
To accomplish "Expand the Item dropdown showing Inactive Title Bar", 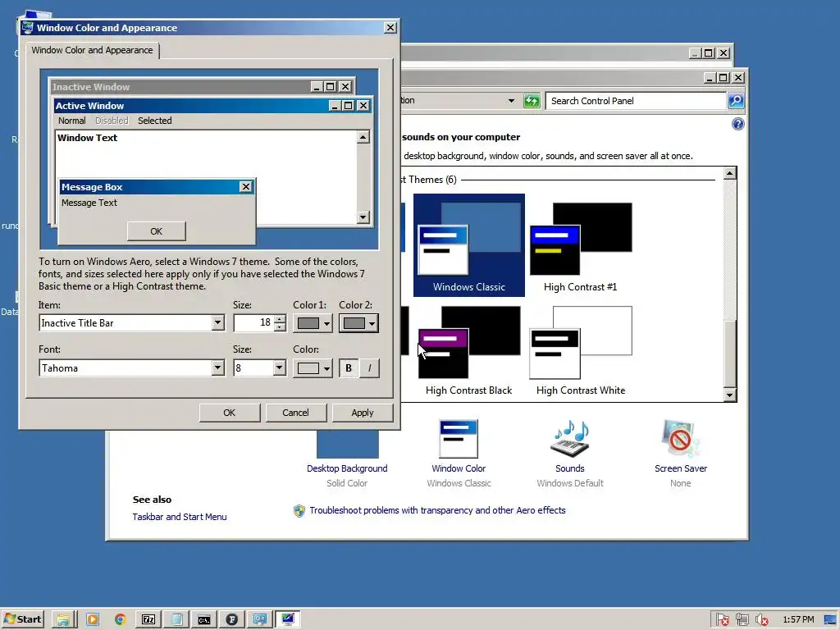I will [x=217, y=323].
